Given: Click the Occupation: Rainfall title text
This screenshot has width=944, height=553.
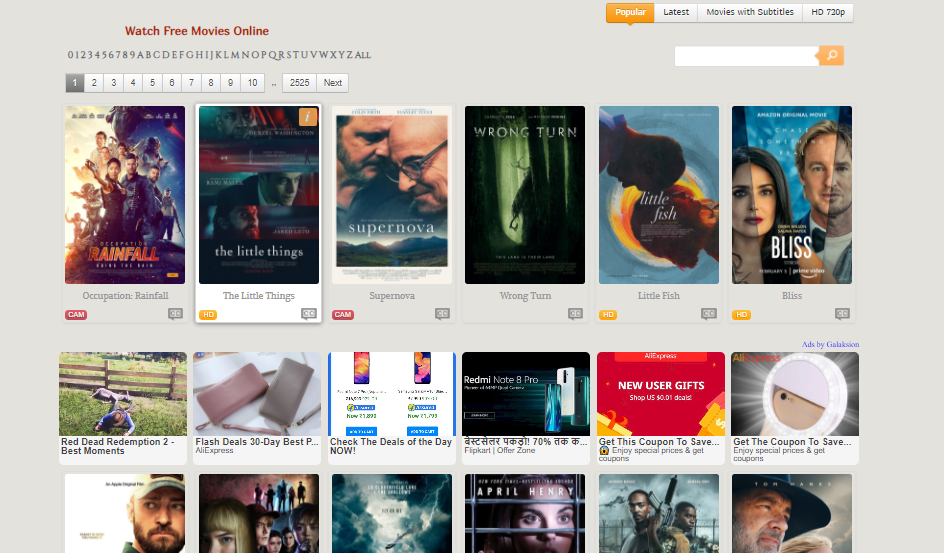Looking at the screenshot, I should click(x=125, y=295).
